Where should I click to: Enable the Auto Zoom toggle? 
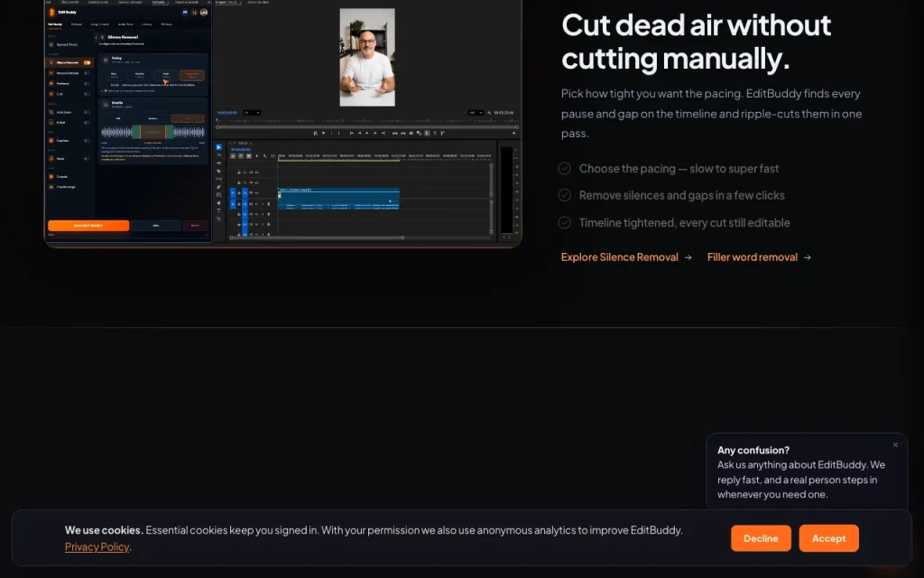click(x=87, y=112)
